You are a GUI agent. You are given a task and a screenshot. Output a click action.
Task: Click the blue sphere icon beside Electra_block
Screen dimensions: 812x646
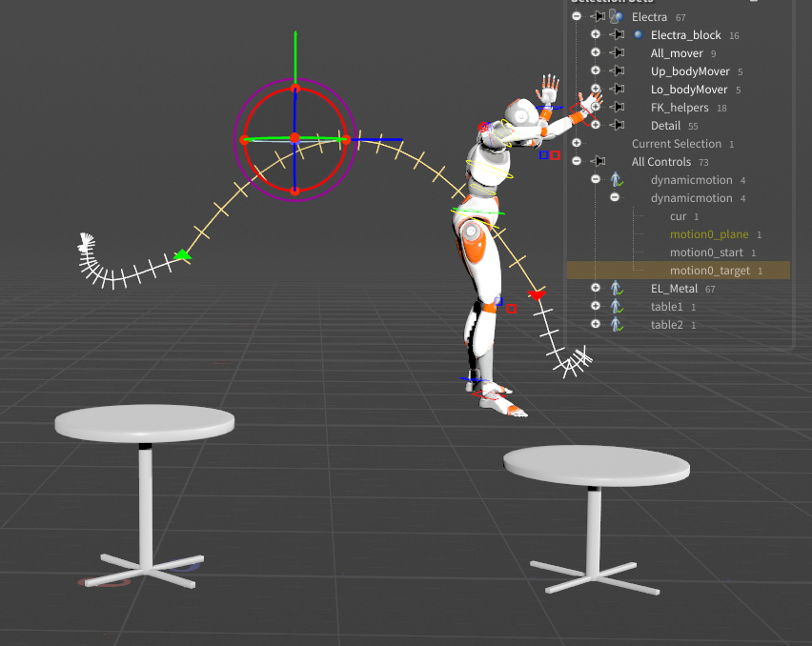(638, 34)
